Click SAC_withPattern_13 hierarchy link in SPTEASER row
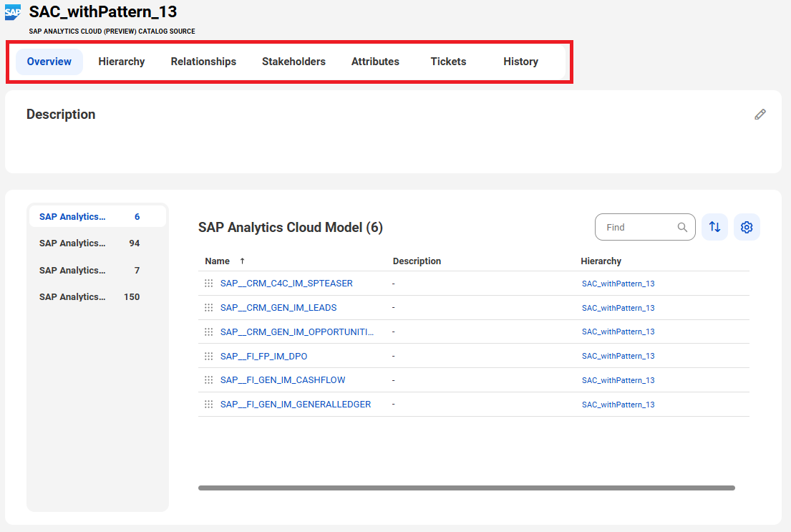The width and height of the screenshot is (791, 532). pyautogui.click(x=618, y=284)
